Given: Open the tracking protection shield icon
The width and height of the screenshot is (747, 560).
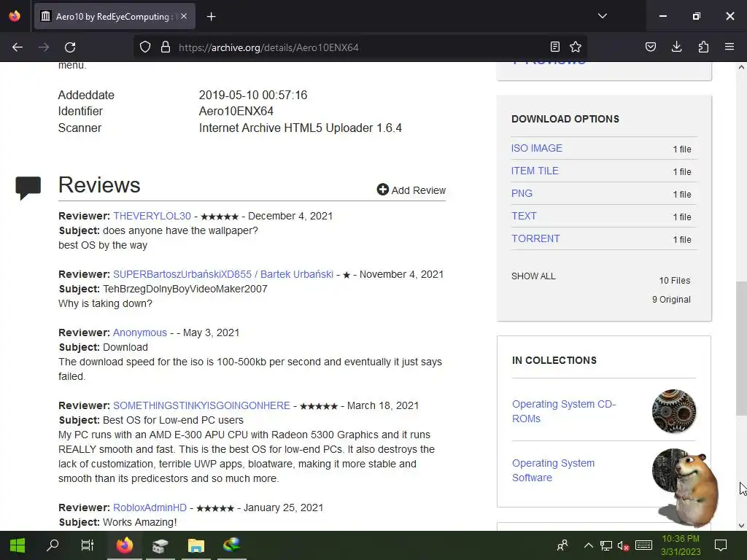Looking at the screenshot, I should pyautogui.click(x=145, y=47).
